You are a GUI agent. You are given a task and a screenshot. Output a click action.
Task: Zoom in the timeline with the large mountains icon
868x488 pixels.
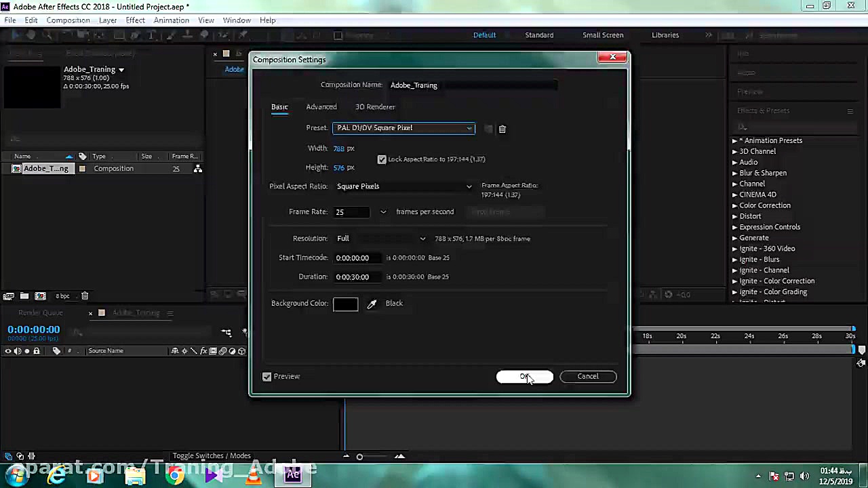[399, 456]
